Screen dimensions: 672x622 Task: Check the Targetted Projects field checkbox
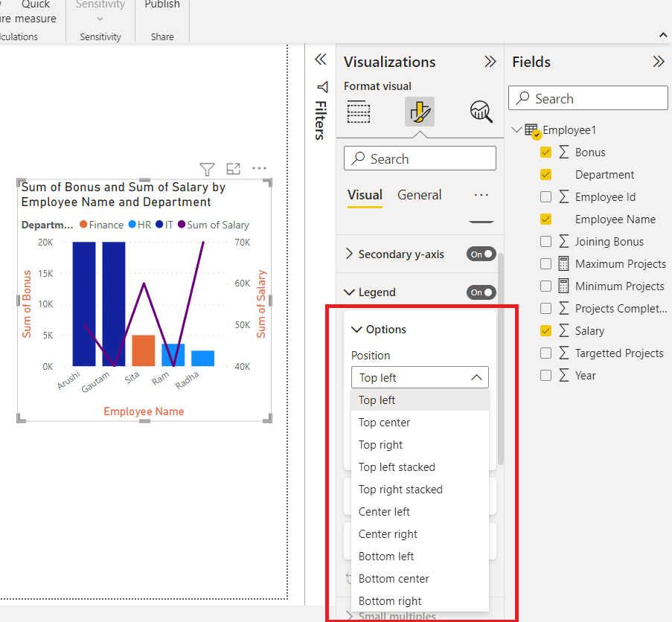click(545, 353)
